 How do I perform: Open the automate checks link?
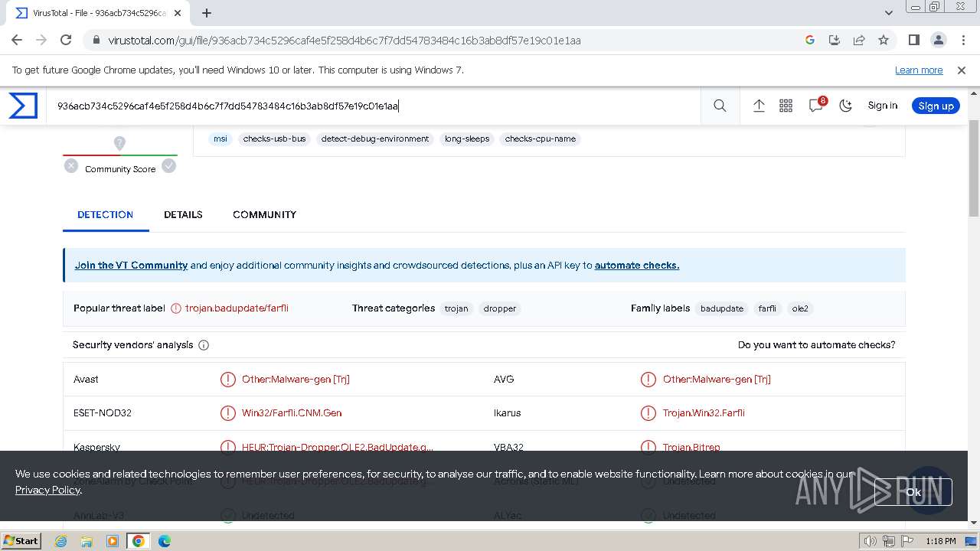point(637,265)
